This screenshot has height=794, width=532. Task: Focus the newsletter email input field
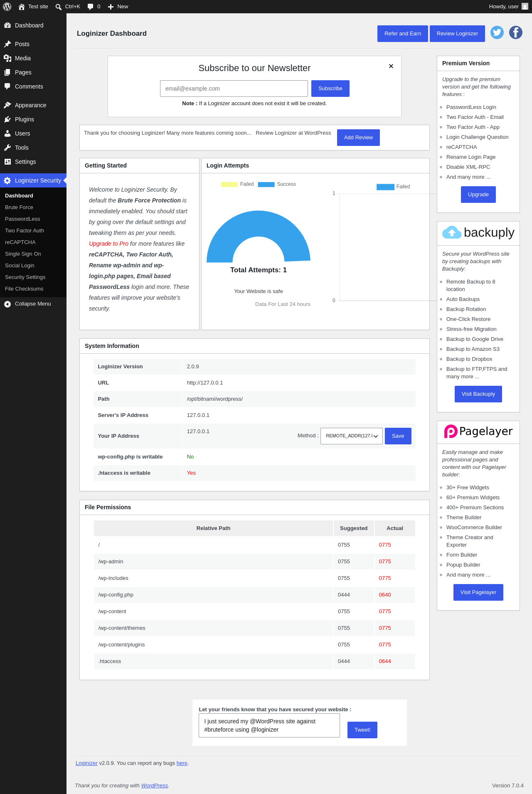(x=234, y=89)
